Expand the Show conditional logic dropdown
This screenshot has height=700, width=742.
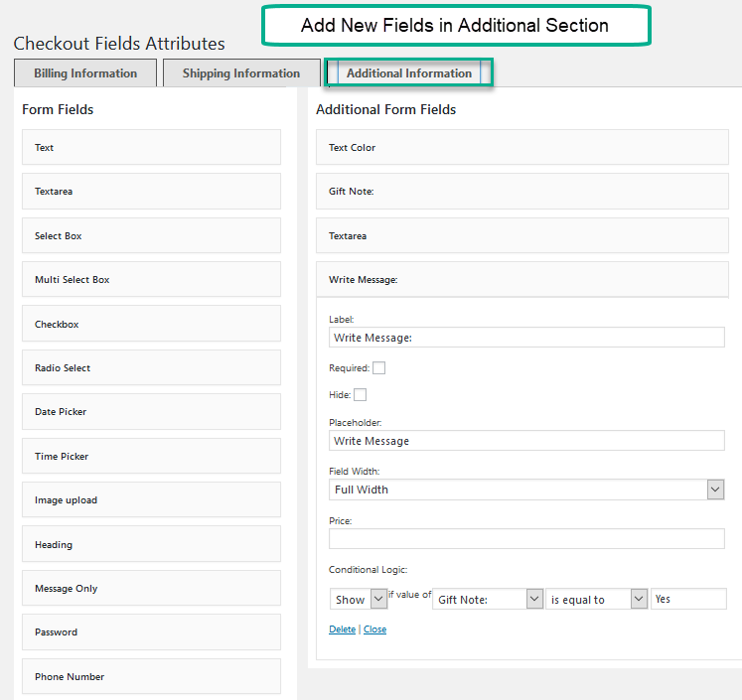click(359, 599)
